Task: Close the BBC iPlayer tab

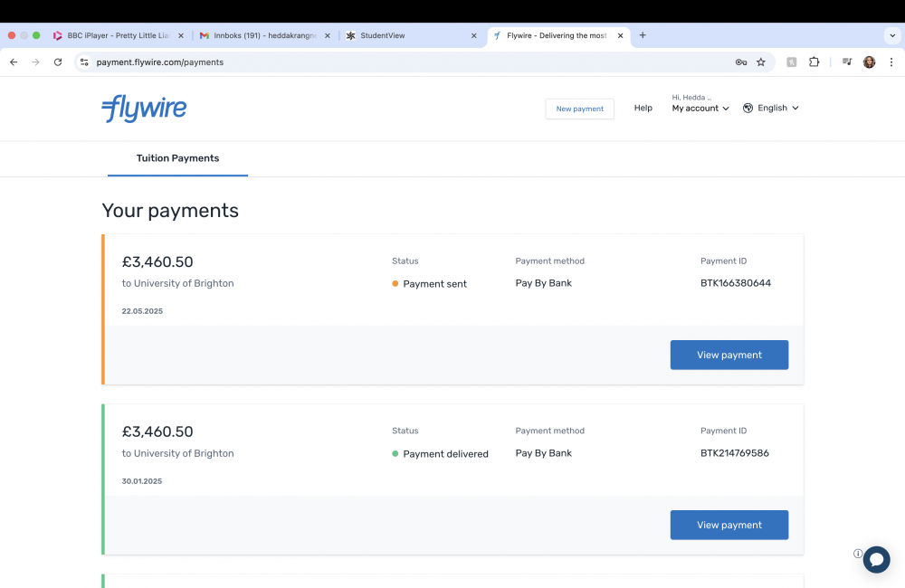Action: click(181, 36)
